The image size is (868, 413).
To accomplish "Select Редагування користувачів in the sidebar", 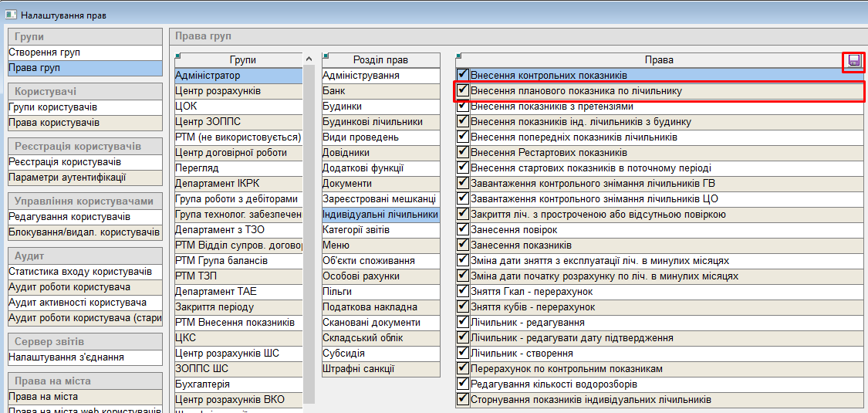I will coord(69,217).
